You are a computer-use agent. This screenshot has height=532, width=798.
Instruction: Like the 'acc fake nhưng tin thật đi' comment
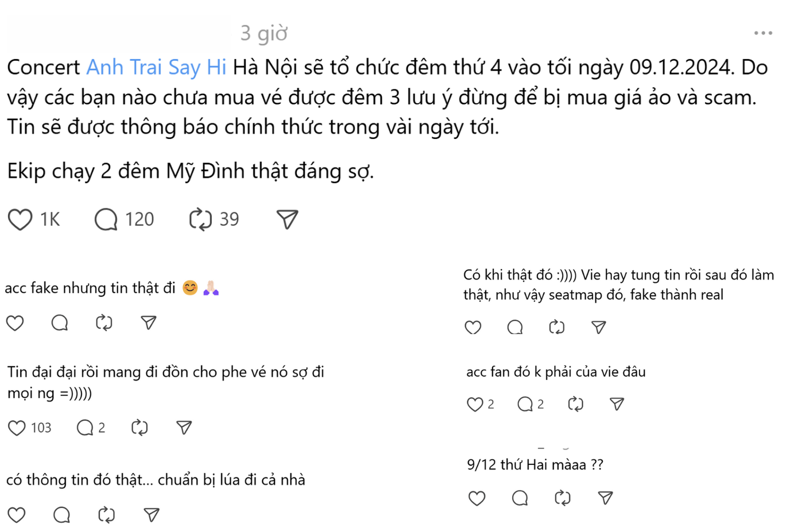15,323
